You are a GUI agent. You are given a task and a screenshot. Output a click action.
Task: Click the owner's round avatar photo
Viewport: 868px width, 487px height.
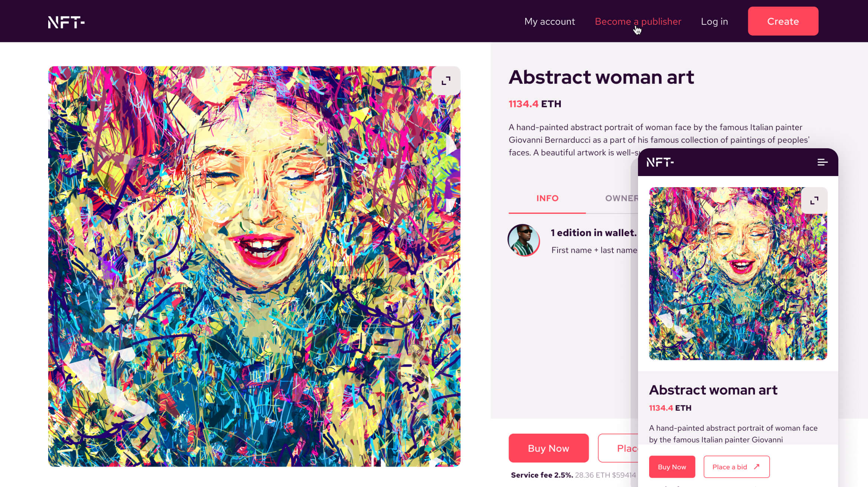523,240
